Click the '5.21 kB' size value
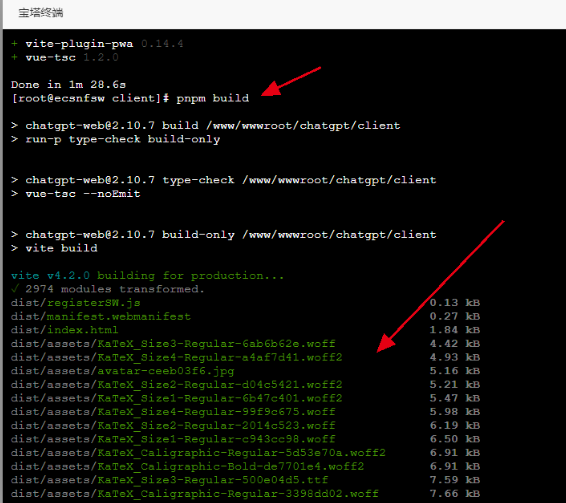Image resolution: width=566 pixels, height=503 pixels. pos(455,384)
